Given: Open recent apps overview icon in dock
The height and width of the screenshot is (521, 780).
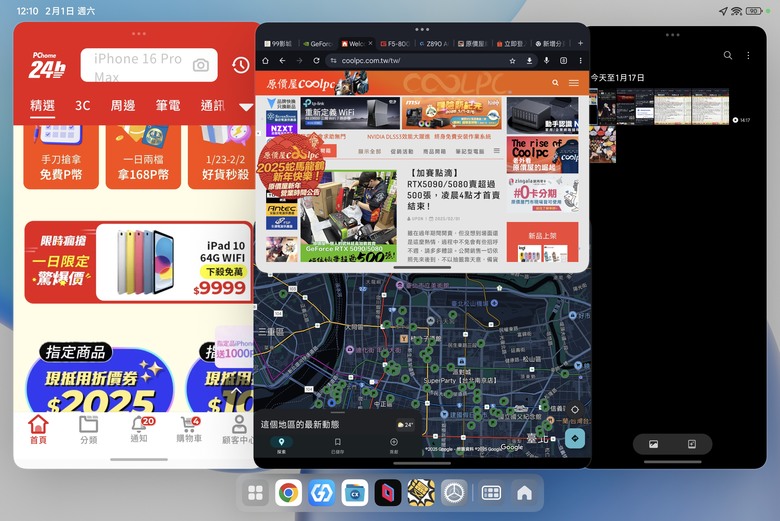Looking at the screenshot, I should point(491,493).
